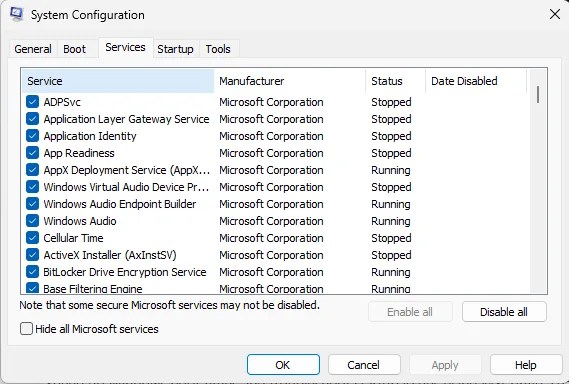This screenshot has width=569, height=384.
Task: Click Stopped status of ADPSvc row
Action: [x=391, y=102]
